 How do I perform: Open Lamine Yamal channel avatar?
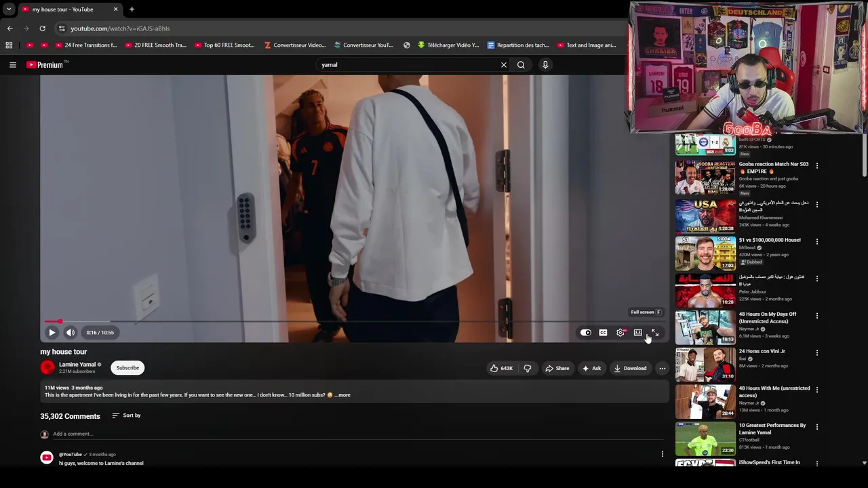[47, 367]
